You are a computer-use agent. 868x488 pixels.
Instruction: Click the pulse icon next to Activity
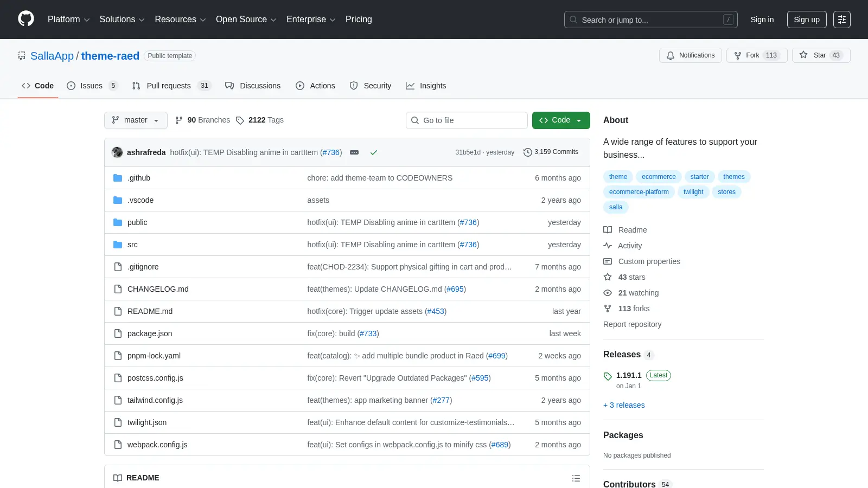608,246
